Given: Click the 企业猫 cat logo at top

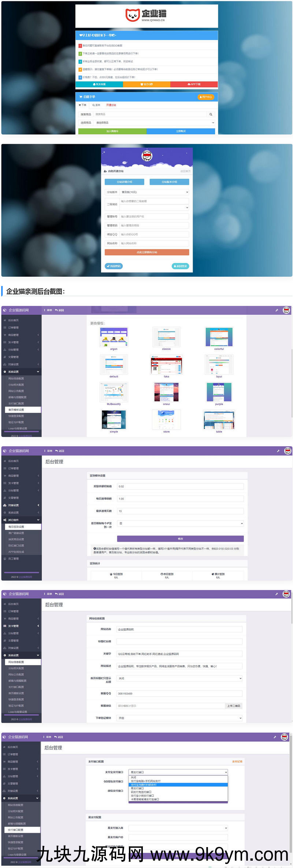Looking at the screenshot, I should tap(132, 15).
